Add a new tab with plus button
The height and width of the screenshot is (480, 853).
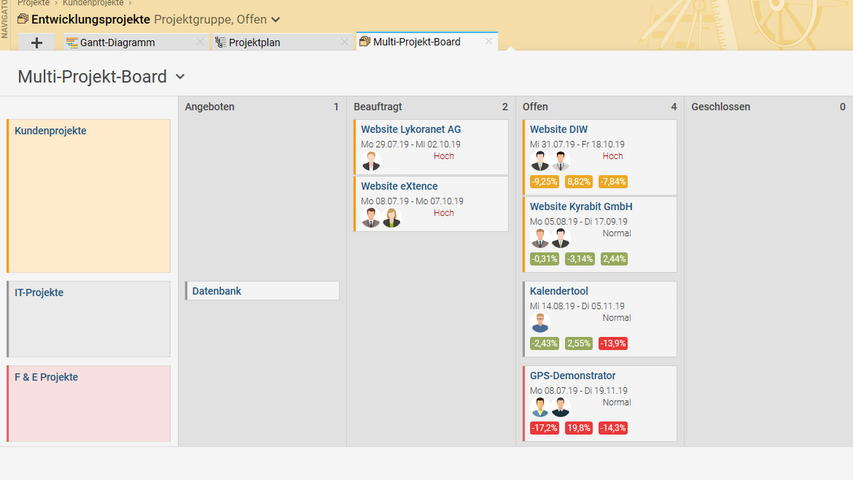pyautogui.click(x=36, y=42)
